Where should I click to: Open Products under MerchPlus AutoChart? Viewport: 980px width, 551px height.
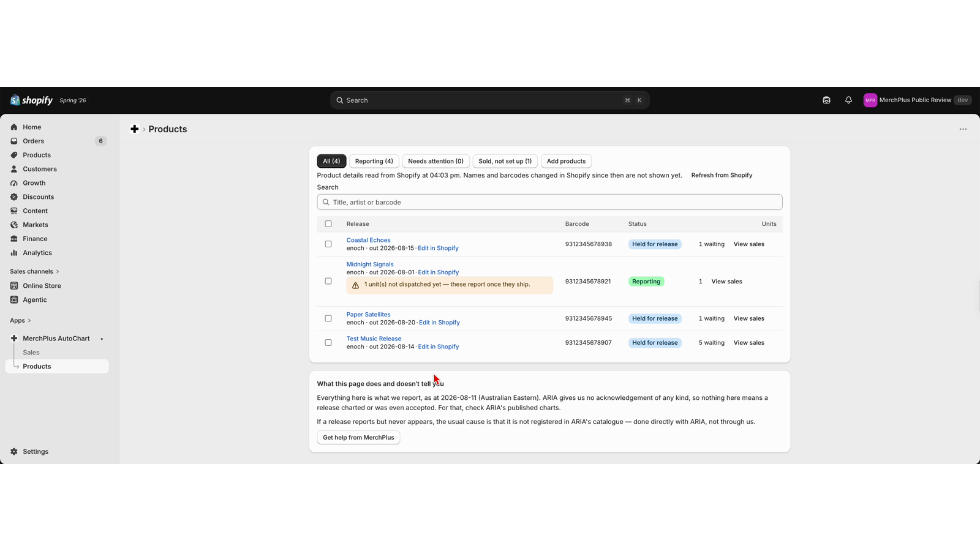pos(57,366)
